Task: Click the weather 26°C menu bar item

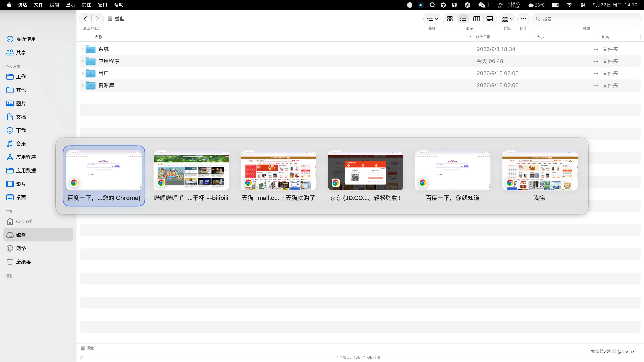Action: pyautogui.click(x=536, y=5)
